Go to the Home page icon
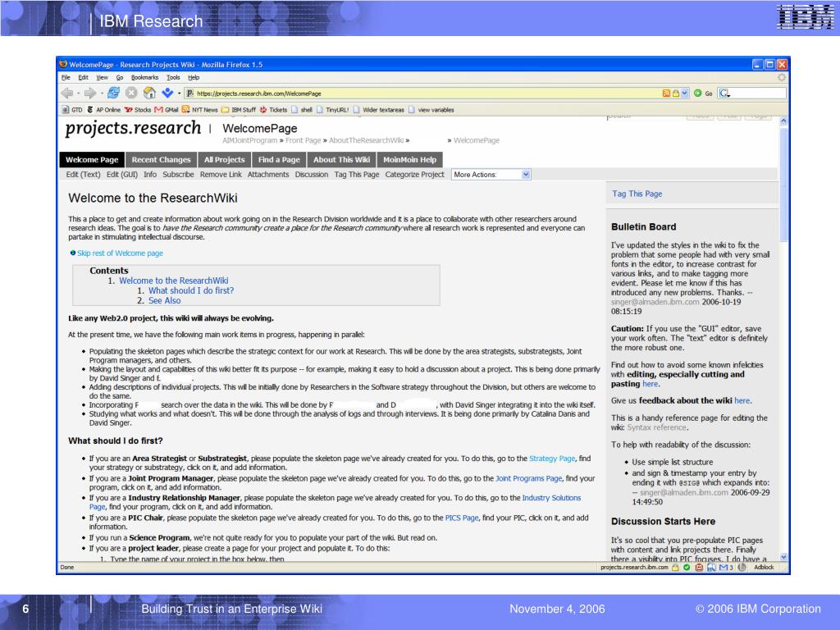Screen dimensions: 840x630 tap(149, 93)
